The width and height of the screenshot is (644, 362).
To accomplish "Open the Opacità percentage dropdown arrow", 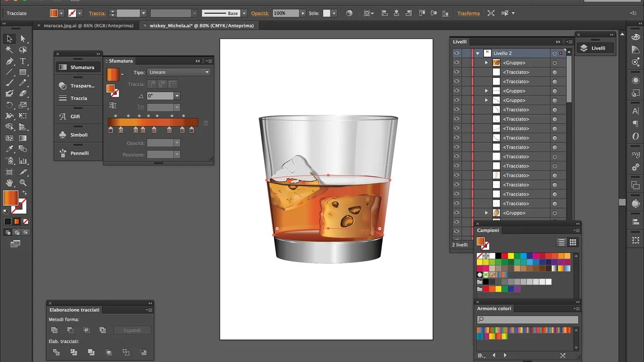I will (x=304, y=13).
